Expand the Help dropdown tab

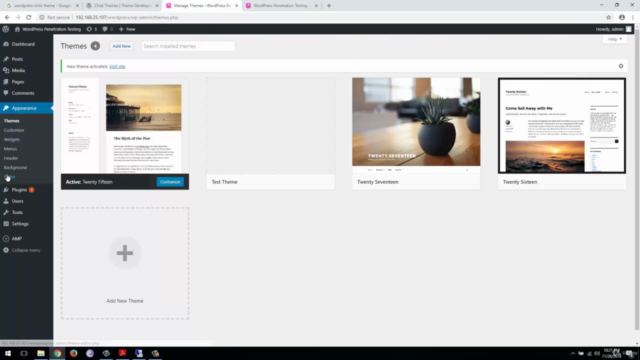point(615,39)
